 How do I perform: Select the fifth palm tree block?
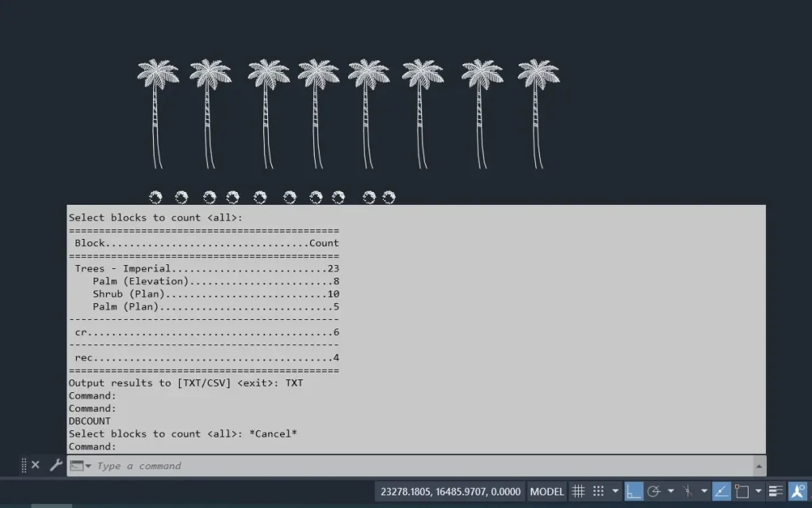click(x=368, y=114)
